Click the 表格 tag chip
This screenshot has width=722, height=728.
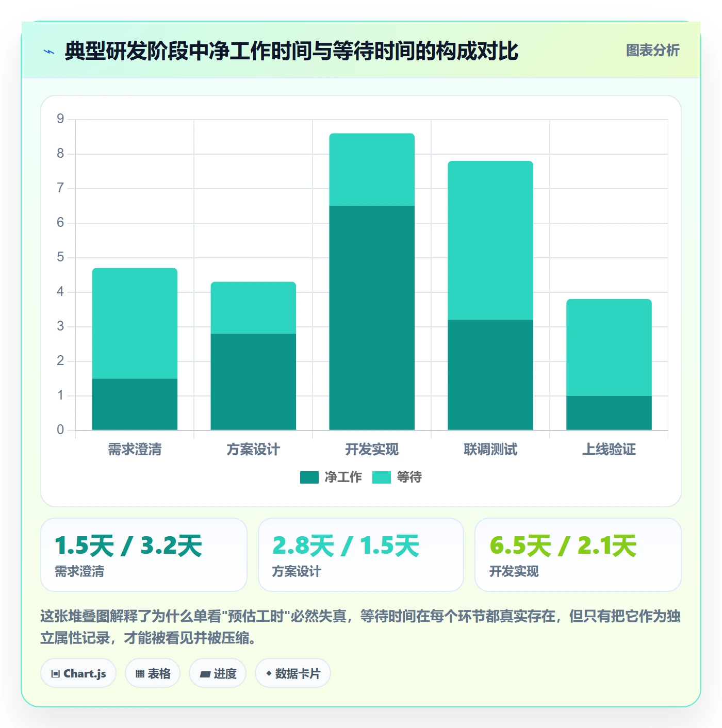coord(153,673)
